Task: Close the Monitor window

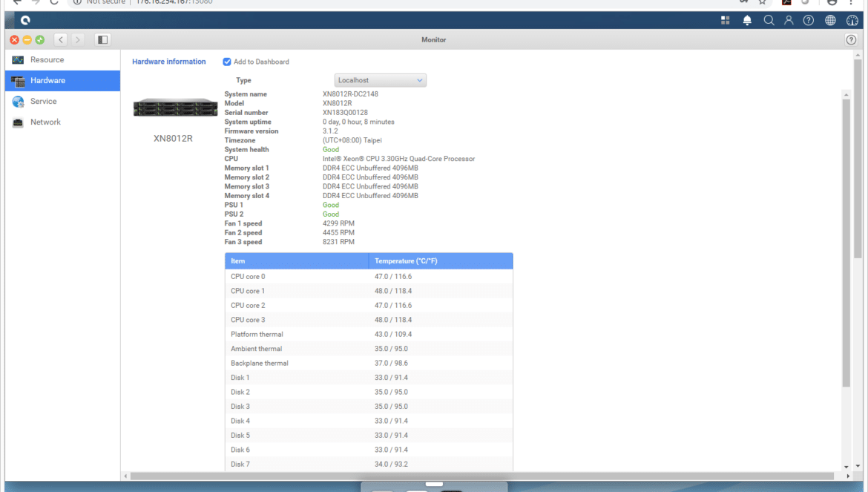Action: [14, 40]
